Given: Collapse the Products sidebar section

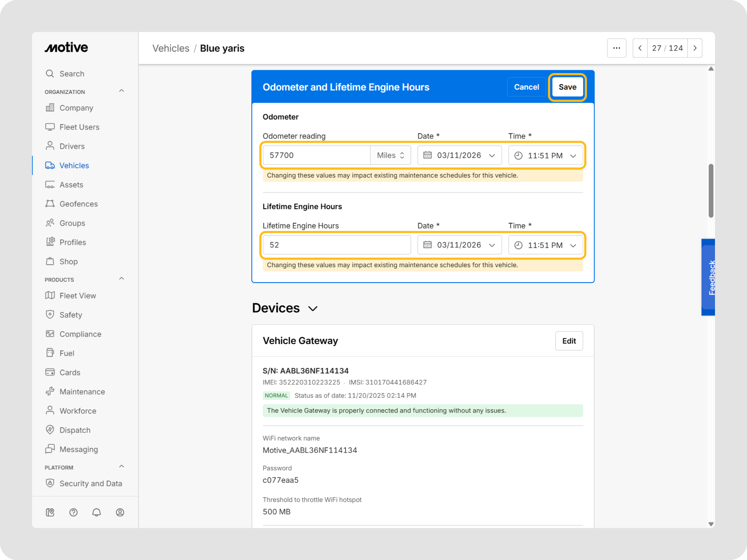Looking at the screenshot, I should tap(122, 279).
